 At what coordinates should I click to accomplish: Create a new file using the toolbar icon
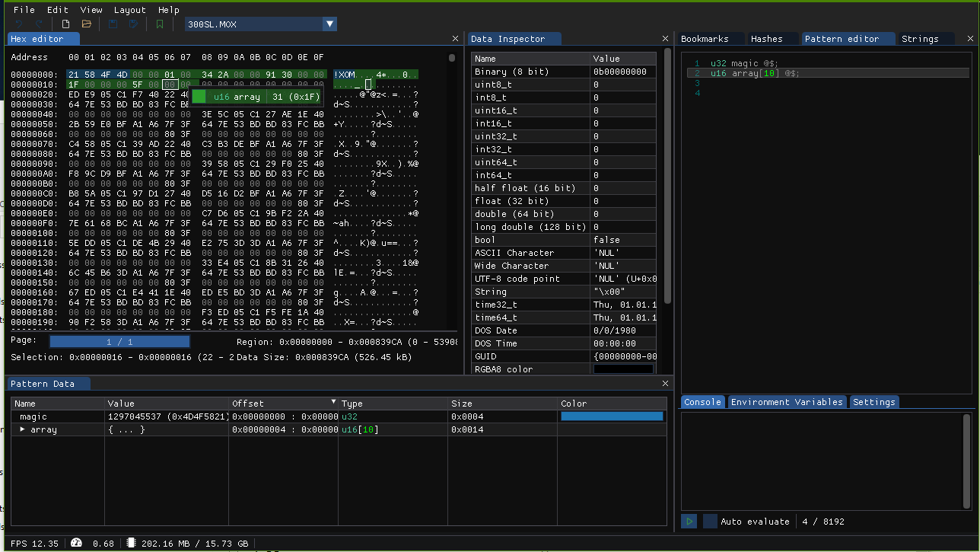tap(66, 24)
